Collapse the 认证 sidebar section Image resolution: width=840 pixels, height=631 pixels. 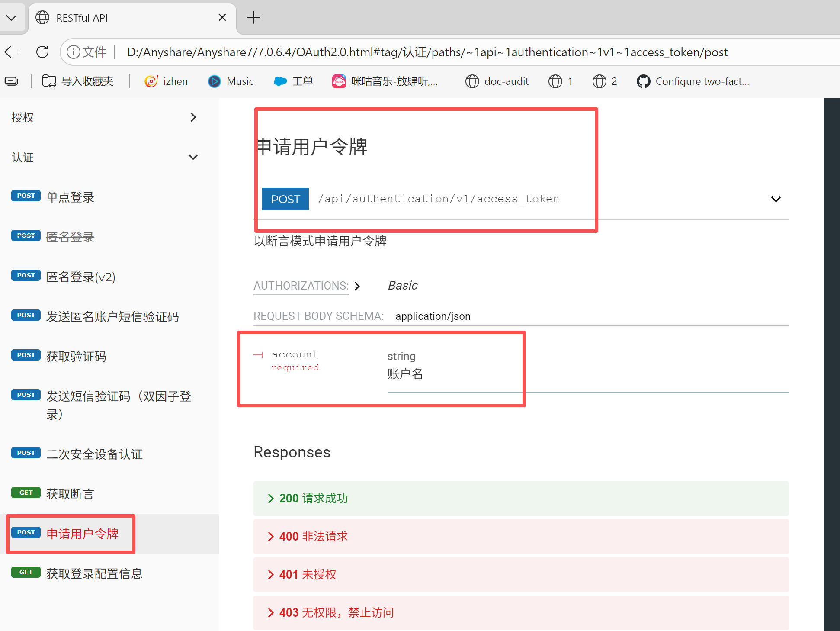[104, 157]
